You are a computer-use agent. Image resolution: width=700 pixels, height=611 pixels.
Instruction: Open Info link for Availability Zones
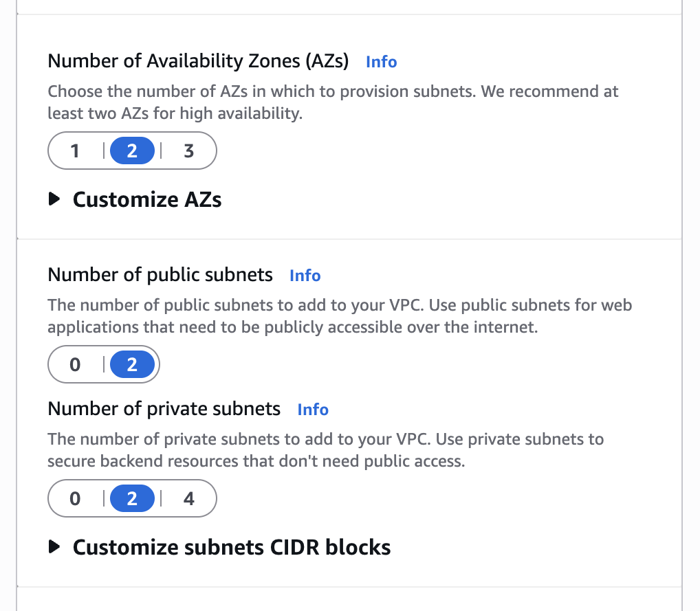[x=381, y=62]
